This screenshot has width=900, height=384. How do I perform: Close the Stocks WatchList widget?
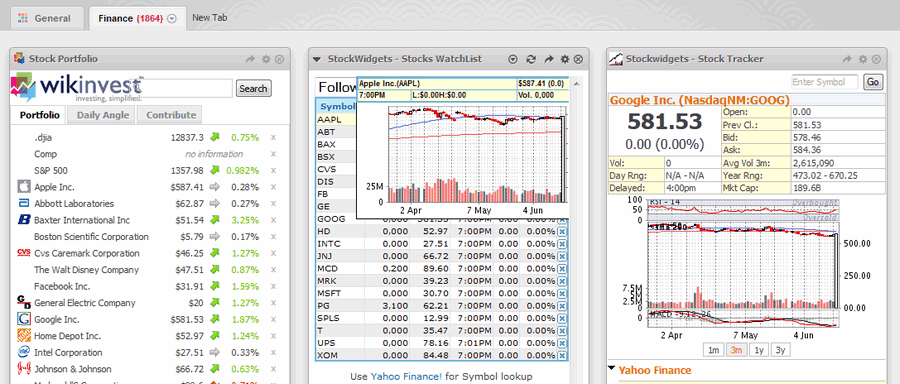tap(579, 59)
